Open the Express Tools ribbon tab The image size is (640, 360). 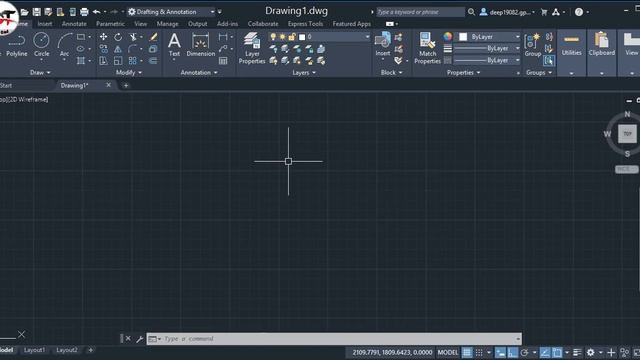[x=305, y=24]
